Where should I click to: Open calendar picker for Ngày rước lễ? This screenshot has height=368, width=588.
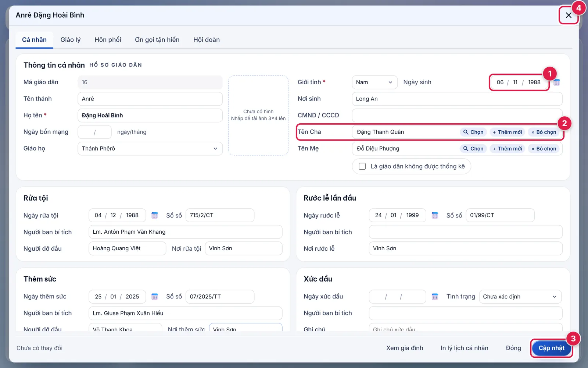tap(435, 215)
